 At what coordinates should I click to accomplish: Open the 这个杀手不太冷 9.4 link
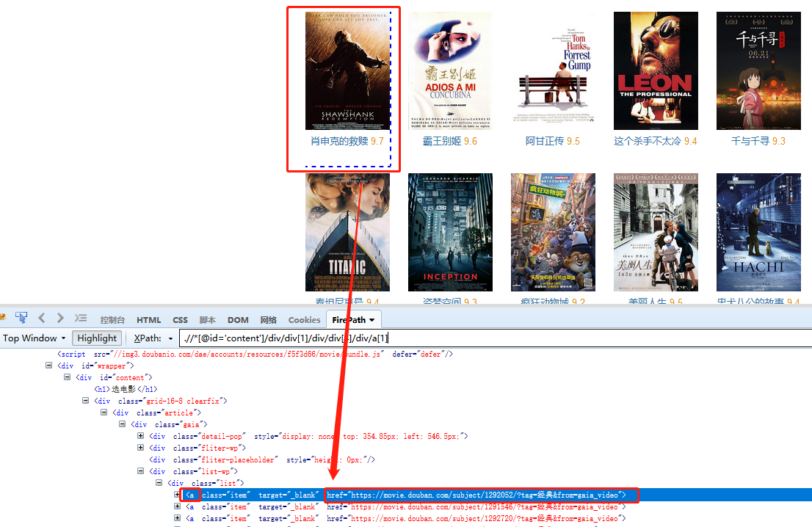point(656,142)
